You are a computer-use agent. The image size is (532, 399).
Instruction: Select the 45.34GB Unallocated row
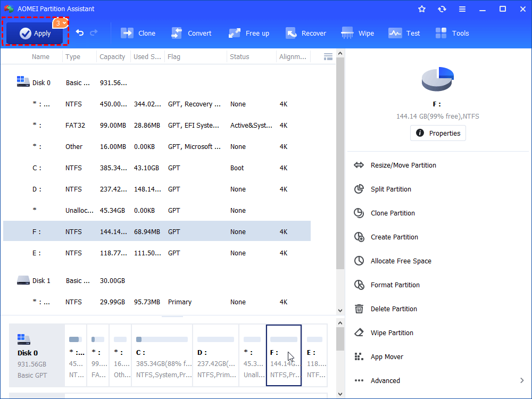point(157,210)
